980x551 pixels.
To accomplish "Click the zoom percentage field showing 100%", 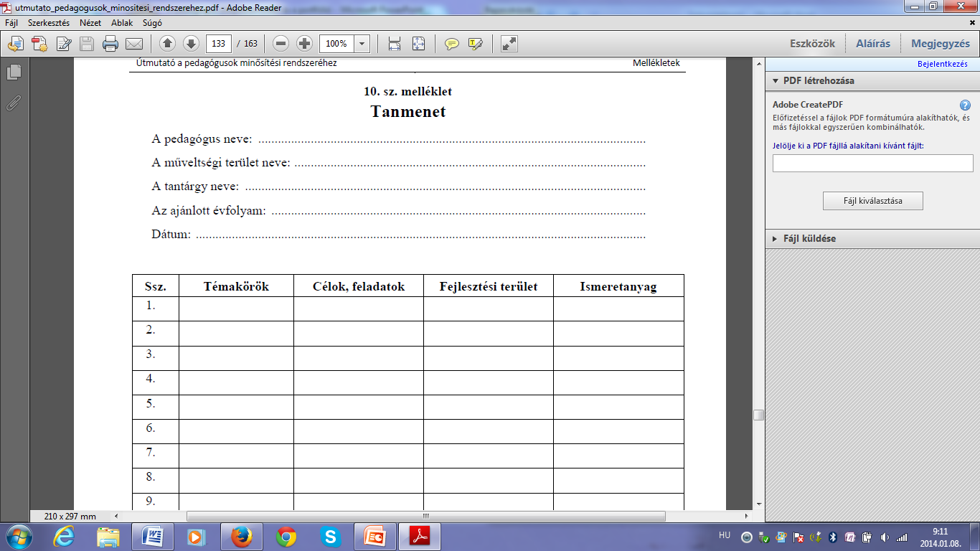I will (x=336, y=44).
